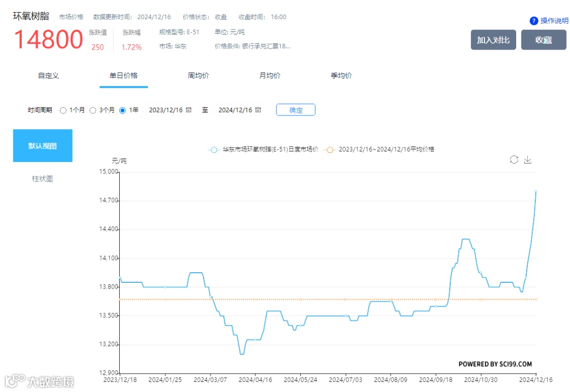Click the 250 price change value

[98, 47]
